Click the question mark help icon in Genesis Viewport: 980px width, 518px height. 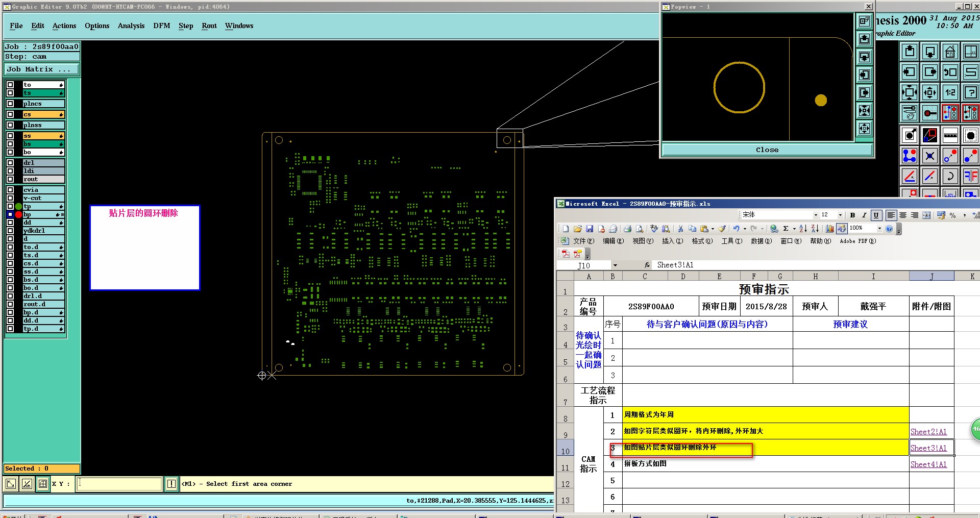click(971, 92)
